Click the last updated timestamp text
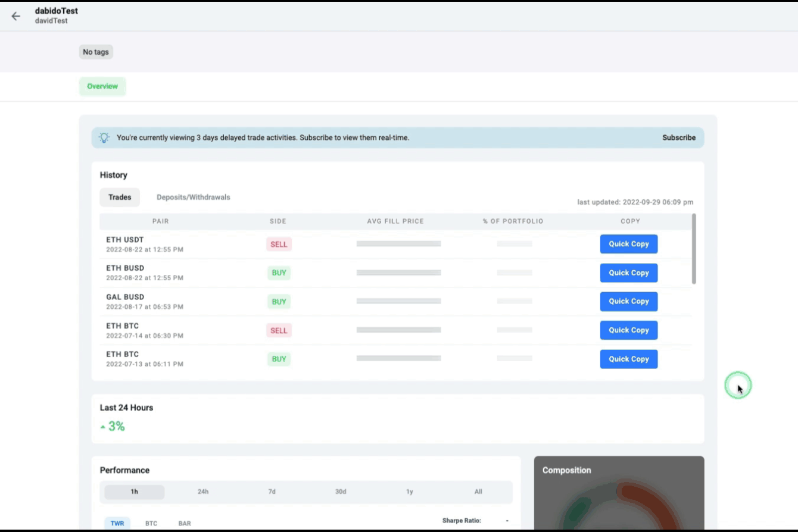The width and height of the screenshot is (798, 532). 635,202
